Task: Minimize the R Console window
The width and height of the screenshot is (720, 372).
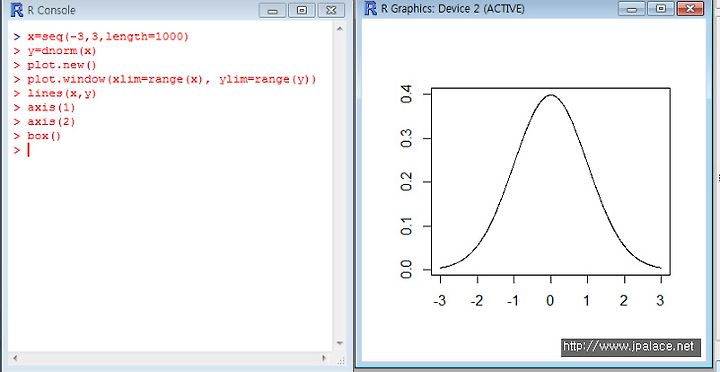Action: [x=273, y=10]
